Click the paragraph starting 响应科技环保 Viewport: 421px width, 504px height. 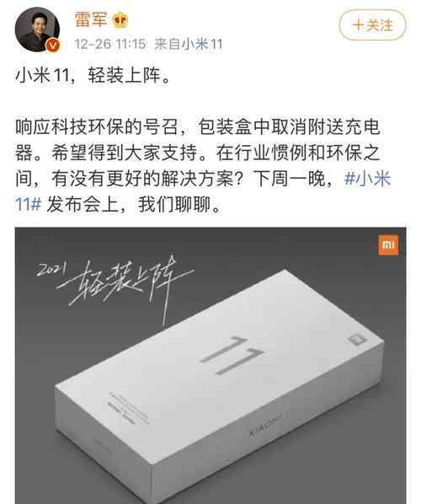(203, 165)
